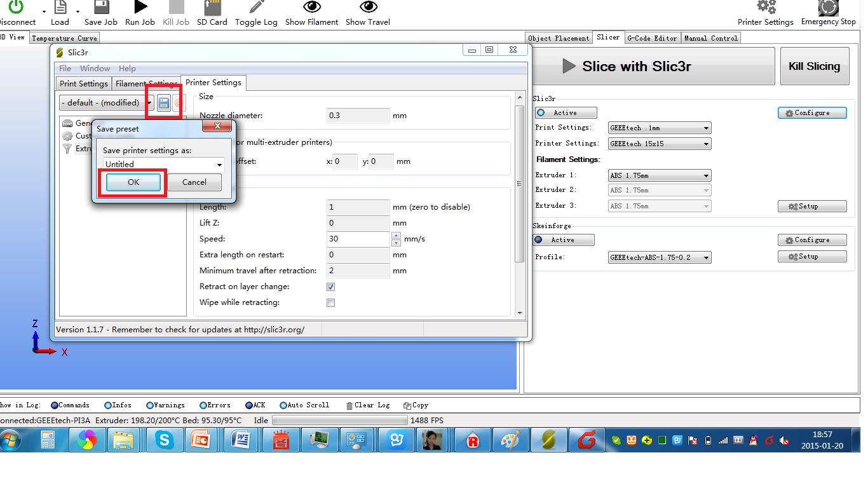Toggle the Commands log filter
The image size is (868, 488).
(x=71, y=405)
